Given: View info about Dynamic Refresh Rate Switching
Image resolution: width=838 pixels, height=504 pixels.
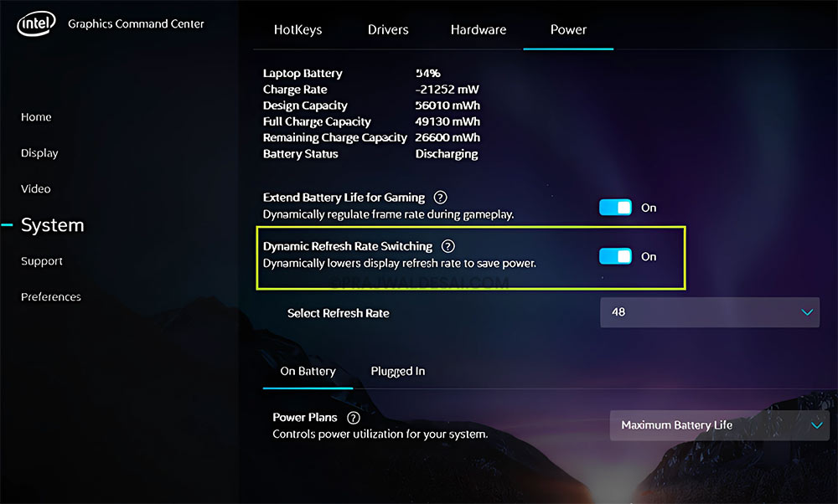Looking at the screenshot, I should pos(447,246).
